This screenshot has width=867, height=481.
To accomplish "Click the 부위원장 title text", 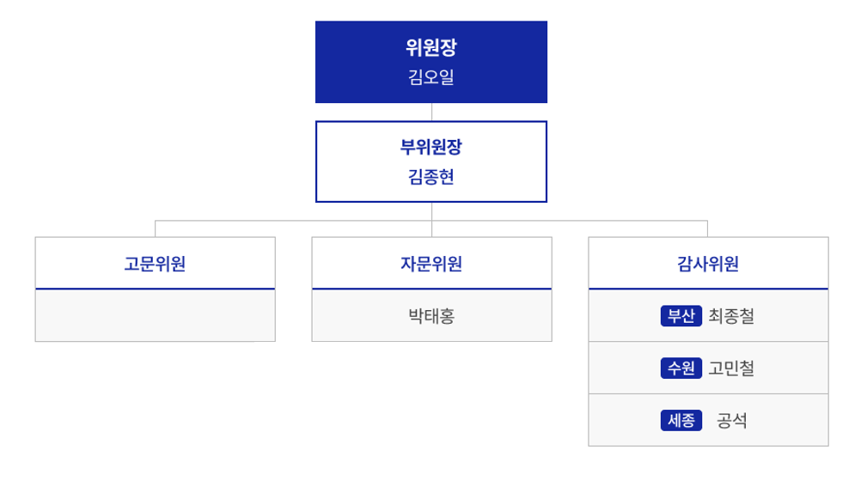I will 431,147.
